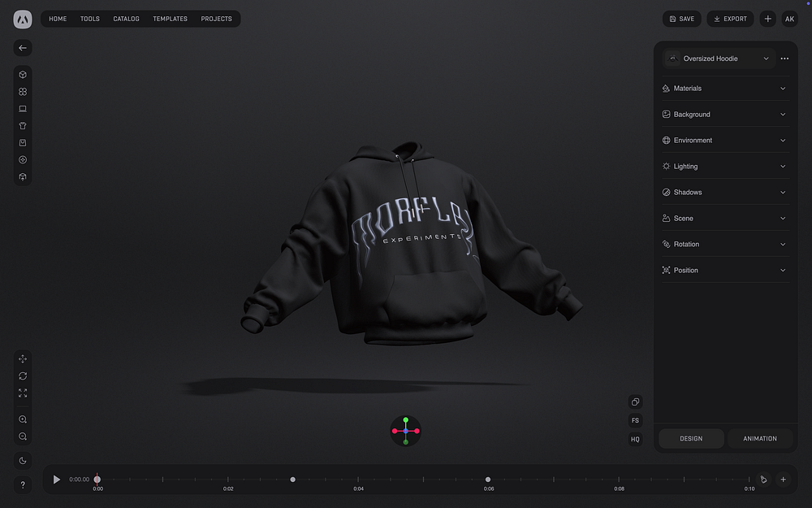Expand the Rotation section
The height and width of the screenshot is (508, 812).
(725, 244)
